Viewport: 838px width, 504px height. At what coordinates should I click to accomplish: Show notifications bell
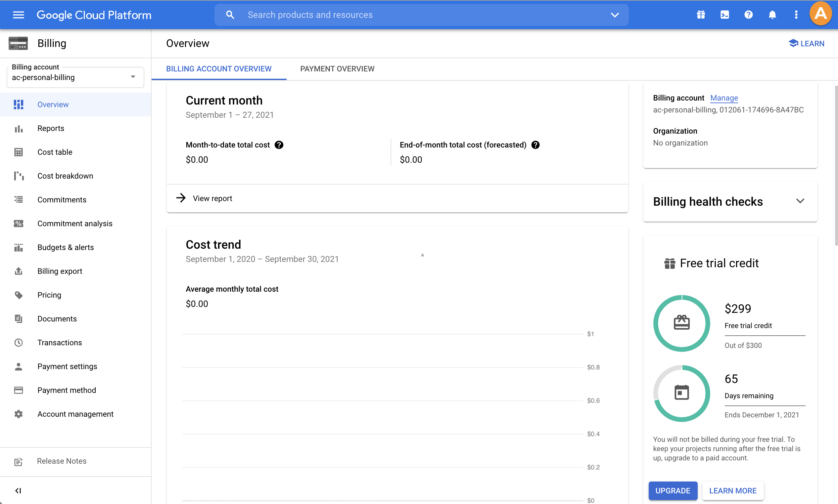pyautogui.click(x=772, y=15)
